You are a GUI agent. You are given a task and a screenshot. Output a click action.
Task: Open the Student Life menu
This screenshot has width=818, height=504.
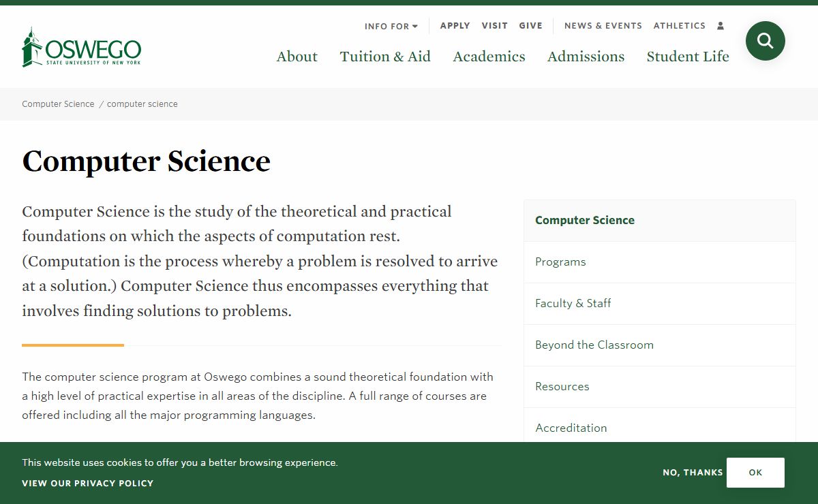click(688, 57)
